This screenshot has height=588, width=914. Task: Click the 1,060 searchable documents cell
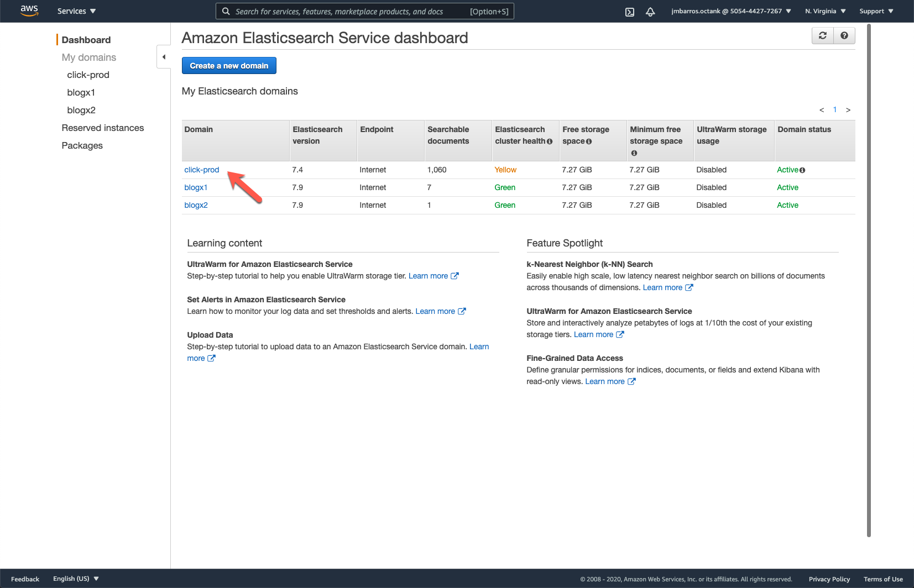coord(437,170)
